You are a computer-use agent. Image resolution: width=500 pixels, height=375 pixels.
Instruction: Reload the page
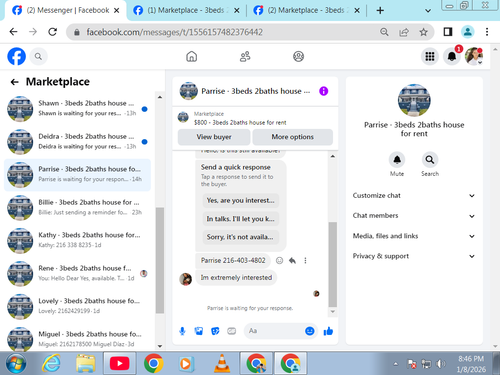coord(52,32)
